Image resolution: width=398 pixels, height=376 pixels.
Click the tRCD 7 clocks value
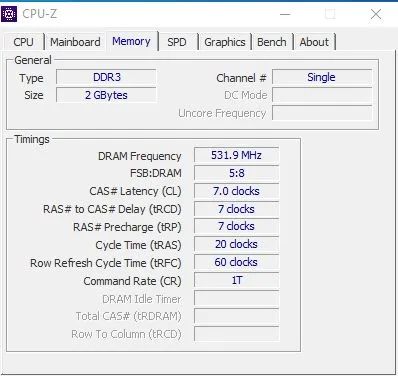236,209
